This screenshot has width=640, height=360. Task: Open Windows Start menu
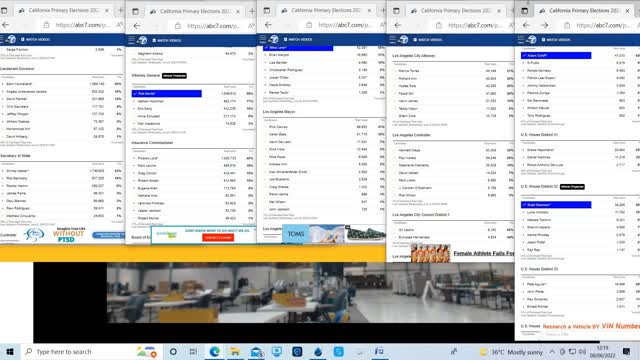pos(10,351)
